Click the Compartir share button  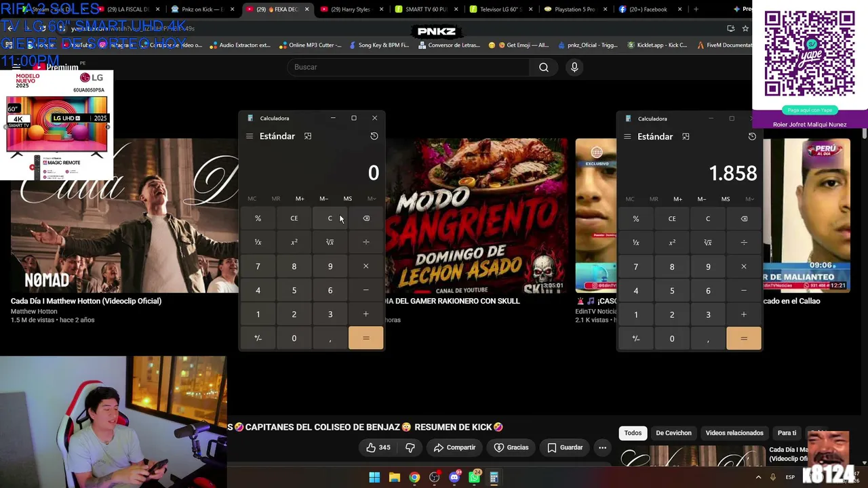click(454, 447)
